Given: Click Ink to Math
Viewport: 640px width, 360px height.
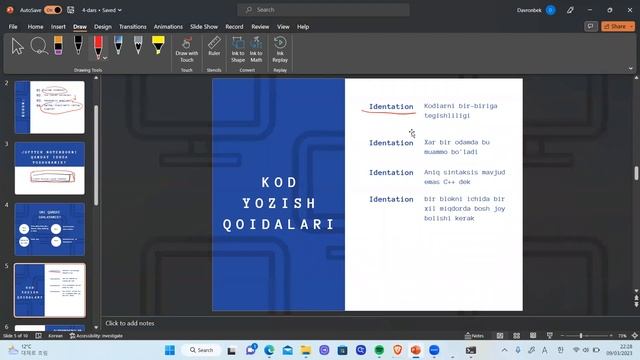Looking at the screenshot, I should click(x=256, y=49).
